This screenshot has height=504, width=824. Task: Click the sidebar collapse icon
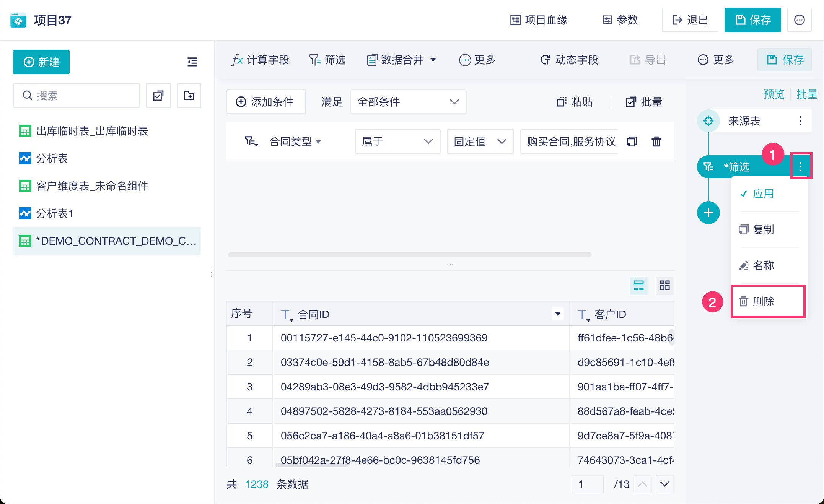click(x=192, y=62)
